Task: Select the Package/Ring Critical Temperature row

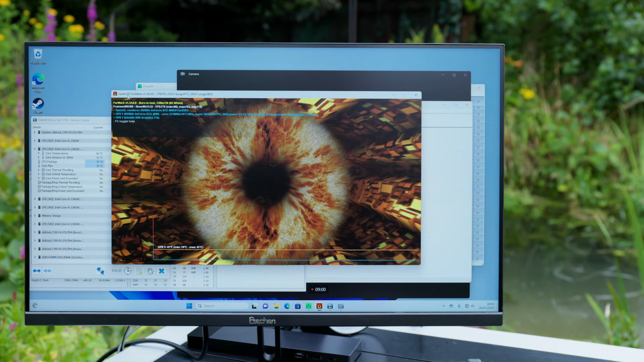Action: click(71, 187)
